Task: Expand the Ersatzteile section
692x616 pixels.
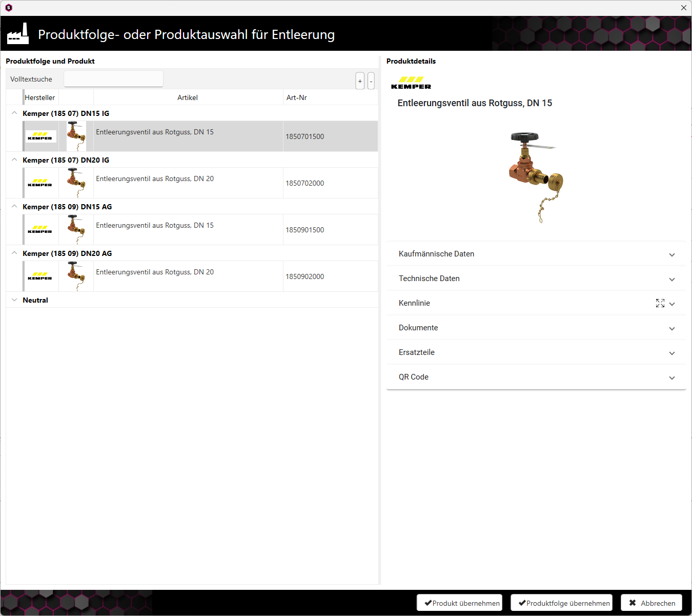Action: click(x=536, y=352)
